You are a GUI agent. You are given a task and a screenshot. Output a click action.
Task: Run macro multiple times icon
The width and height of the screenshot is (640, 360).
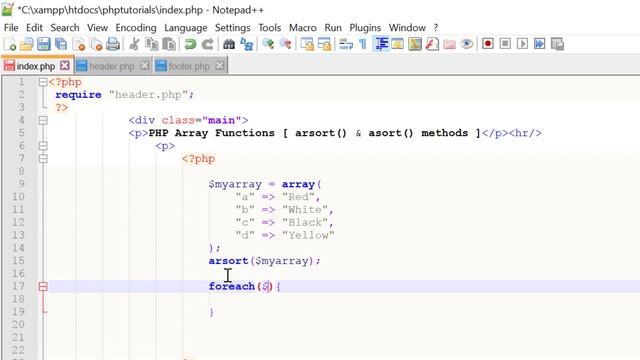(539, 44)
